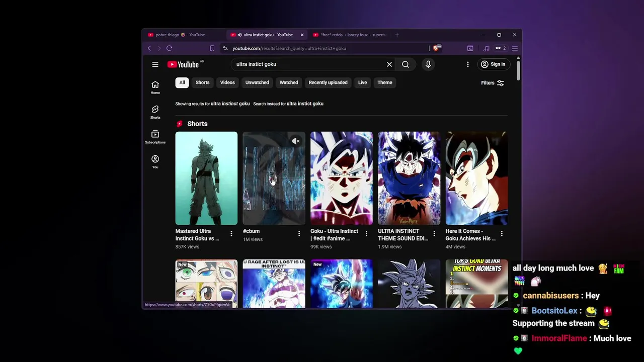
Task: Open options for Here It Comes short
Action: click(502, 234)
